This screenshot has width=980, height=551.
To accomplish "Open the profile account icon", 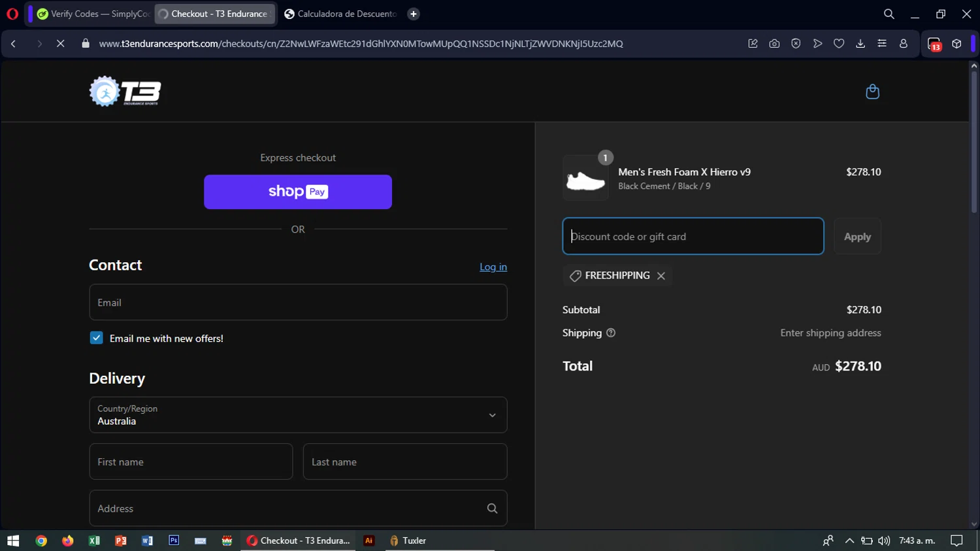I will [x=904, y=44].
